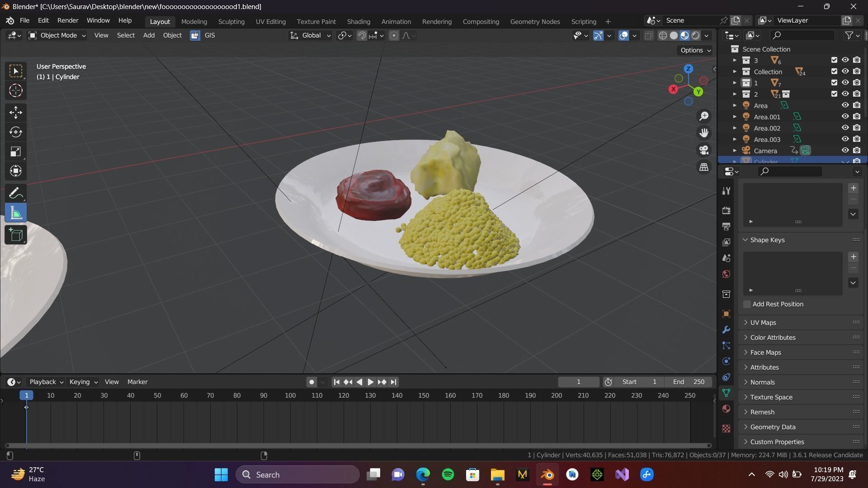Hide the Area.001 light in outliner
This screenshot has height=488, width=868.
click(845, 117)
